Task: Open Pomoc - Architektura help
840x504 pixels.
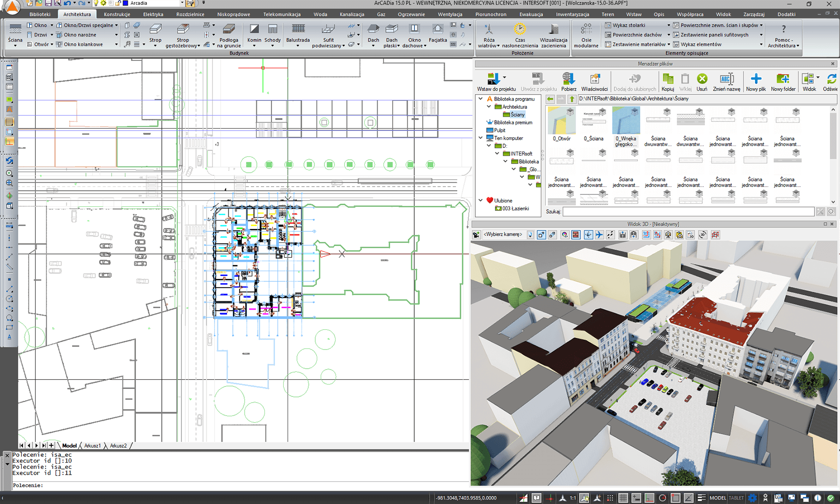Action: tap(783, 36)
